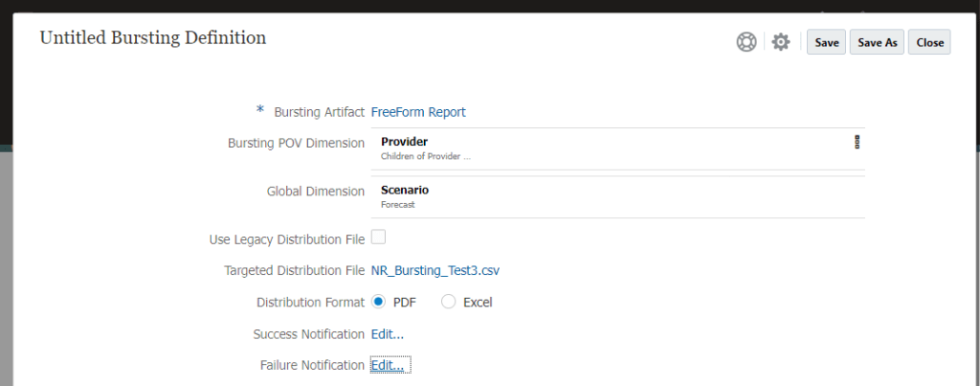Open the help lifebuoy icon
Image resolution: width=980 pixels, height=386 pixels.
tap(746, 42)
